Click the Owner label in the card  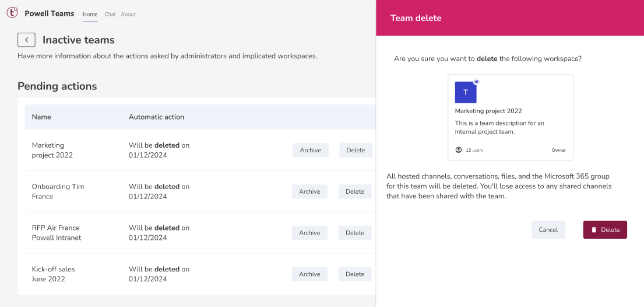(558, 150)
